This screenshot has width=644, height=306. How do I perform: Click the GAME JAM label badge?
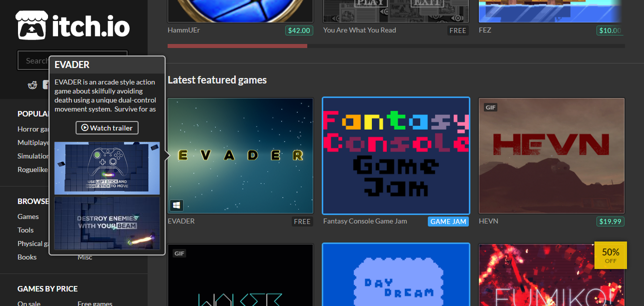(448, 221)
